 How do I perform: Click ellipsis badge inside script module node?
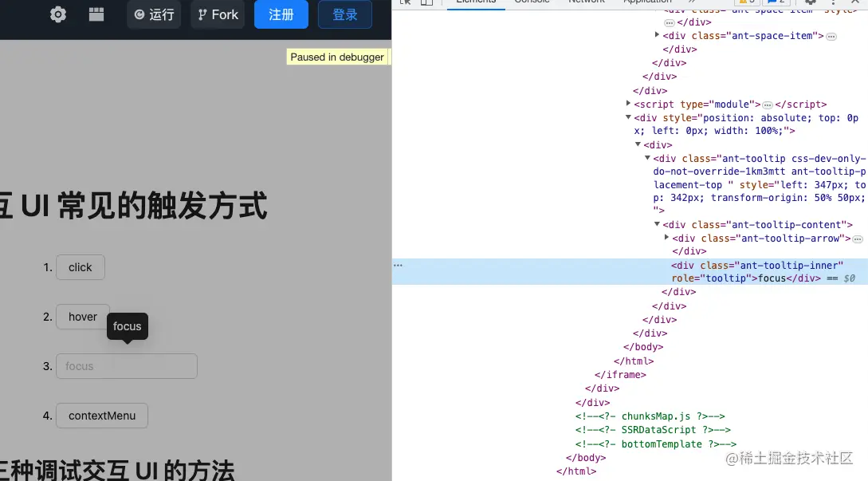[768, 104]
